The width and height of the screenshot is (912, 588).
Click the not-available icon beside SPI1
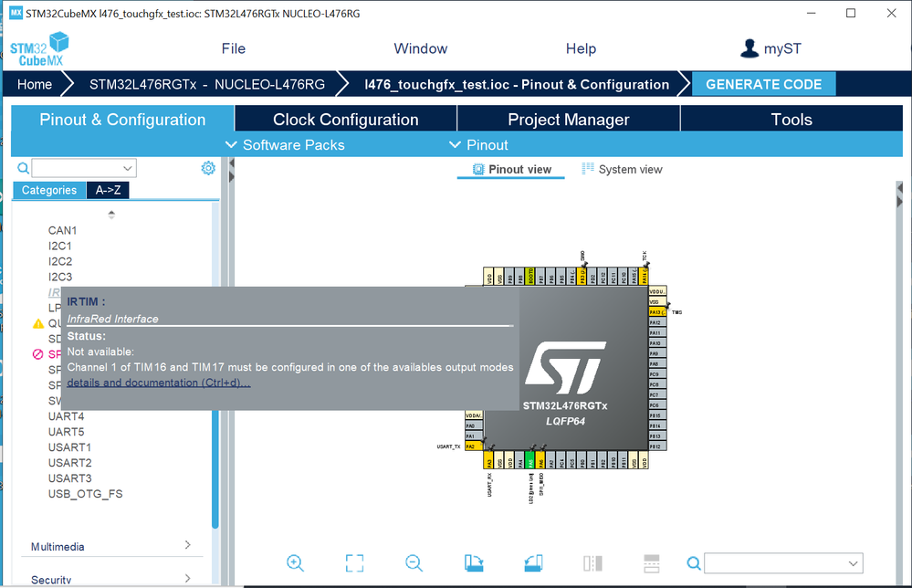[x=37, y=354]
